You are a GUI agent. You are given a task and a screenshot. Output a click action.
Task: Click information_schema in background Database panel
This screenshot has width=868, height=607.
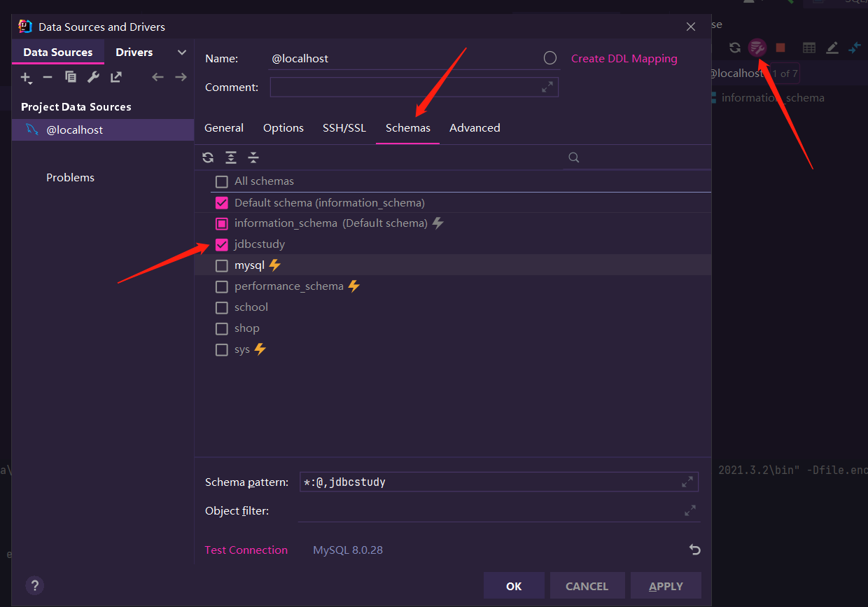[x=773, y=97]
